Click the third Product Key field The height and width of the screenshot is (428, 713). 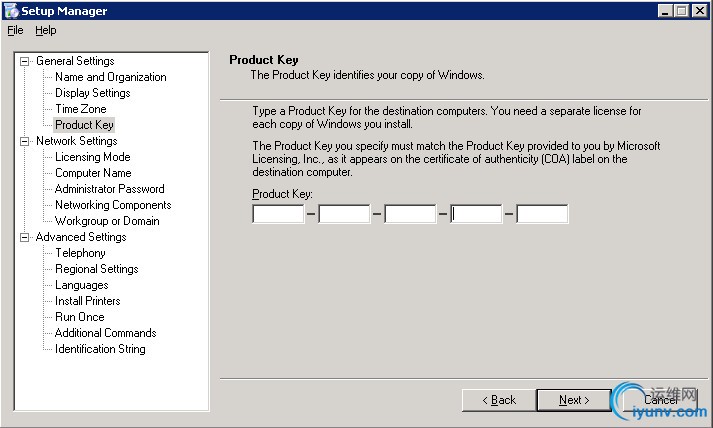click(410, 213)
